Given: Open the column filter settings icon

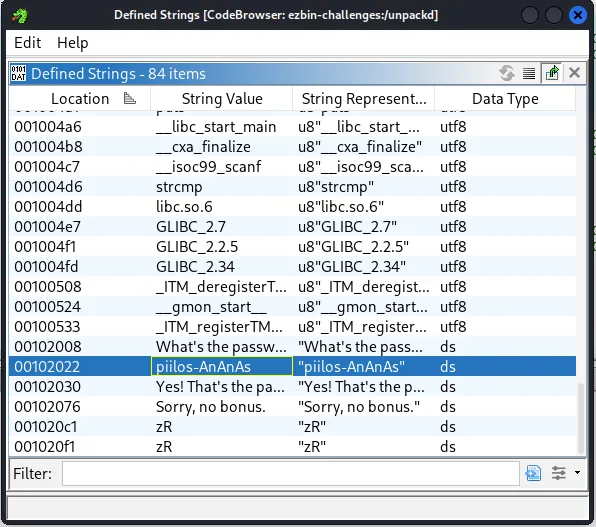Looking at the screenshot, I should [x=559, y=473].
